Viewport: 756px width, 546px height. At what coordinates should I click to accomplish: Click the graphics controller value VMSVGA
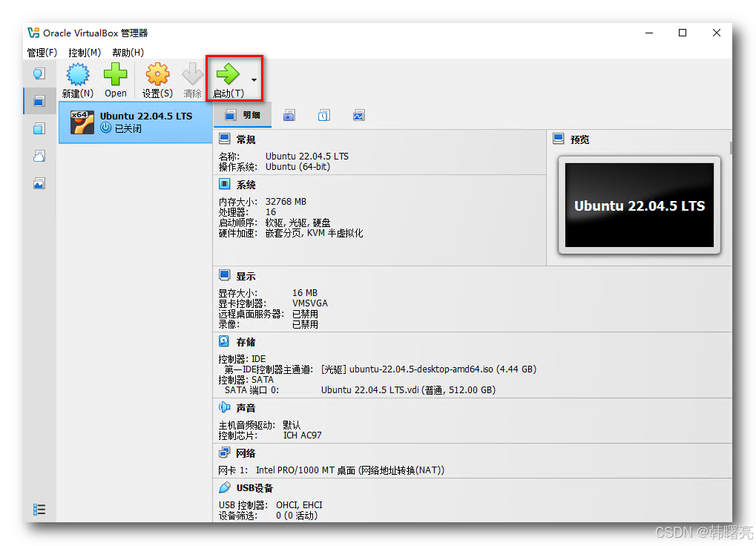pos(309,303)
